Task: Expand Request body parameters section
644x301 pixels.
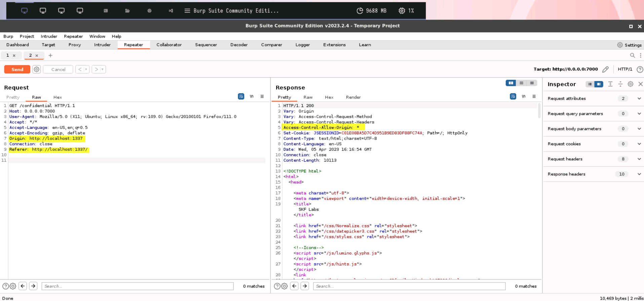Action: tap(594, 129)
